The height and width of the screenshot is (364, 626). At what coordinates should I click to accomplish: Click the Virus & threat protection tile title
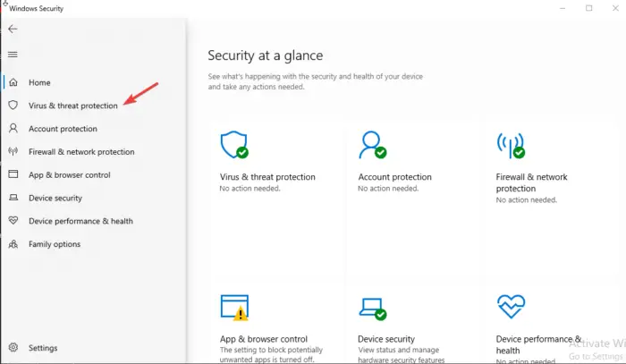(x=267, y=177)
